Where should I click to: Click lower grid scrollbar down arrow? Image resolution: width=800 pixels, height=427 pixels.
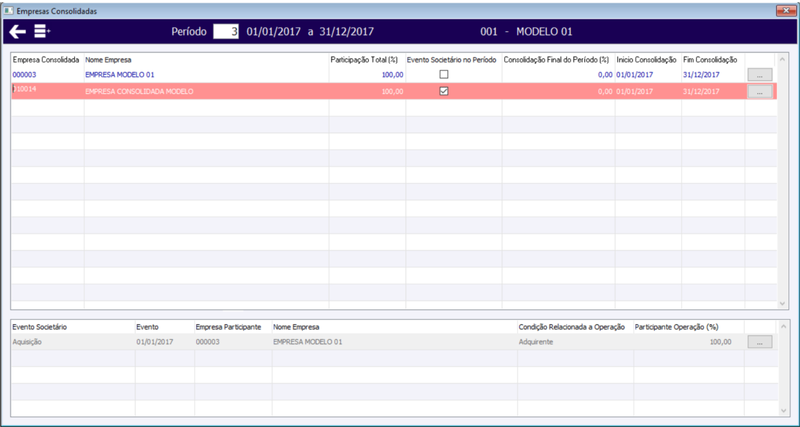click(783, 411)
